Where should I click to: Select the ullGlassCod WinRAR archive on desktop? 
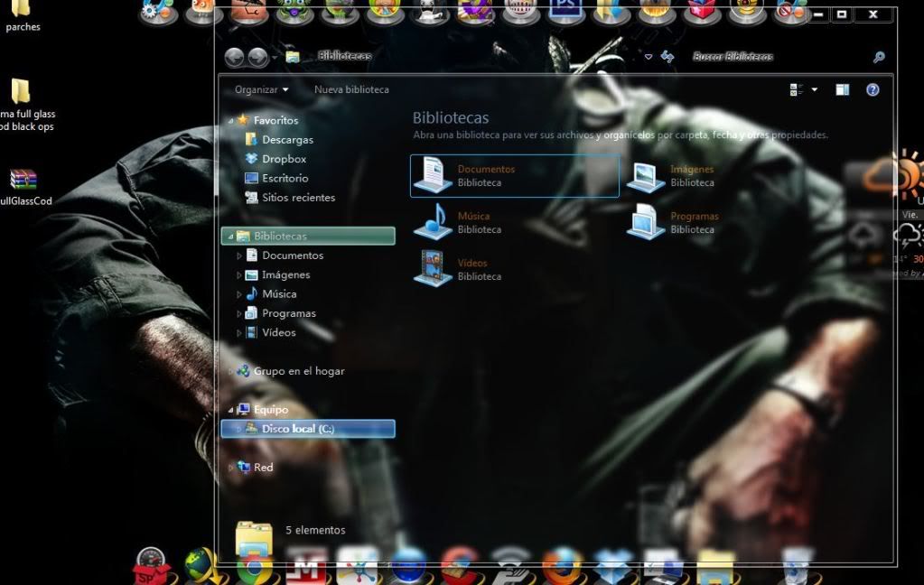[x=23, y=188]
